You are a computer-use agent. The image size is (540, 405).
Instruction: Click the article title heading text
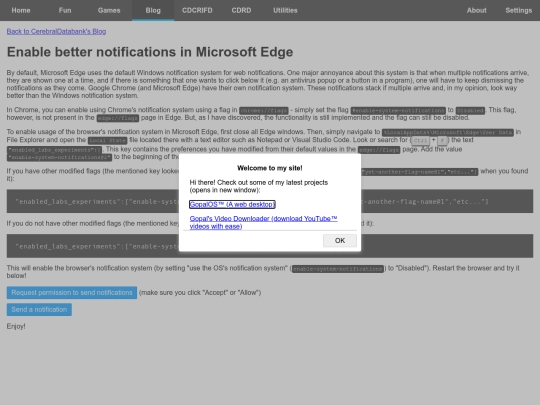150,52
